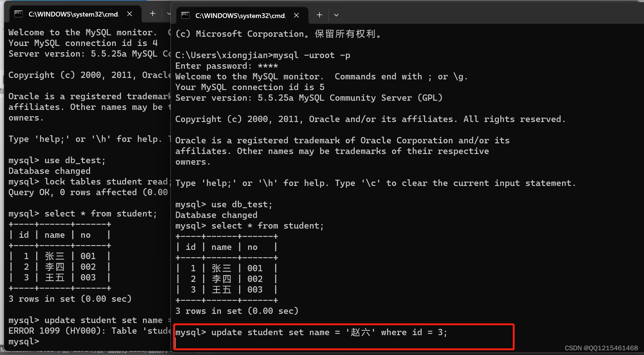Image resolution: width=644 pixels, height=355 pixels.
Task: Click 'Database changed' in right terminal
Action: click(x=216, y=215)
